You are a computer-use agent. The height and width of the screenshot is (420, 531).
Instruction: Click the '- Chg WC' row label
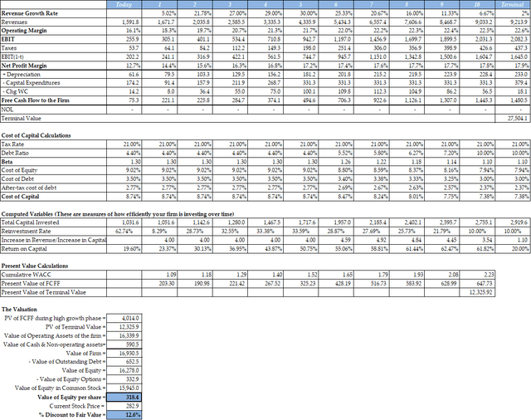[x=16, y=91]
